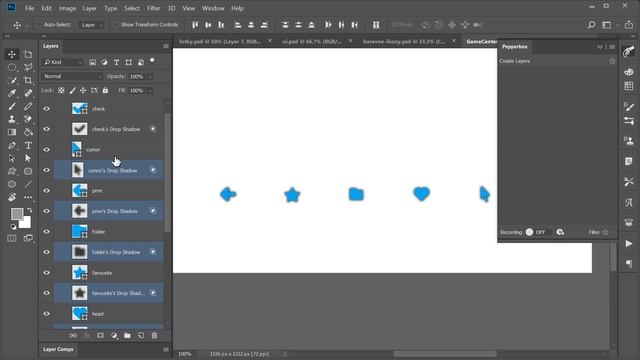Select the Quick Selection tool
Viewport: 640px width, 360px height.
click(12, 80)
